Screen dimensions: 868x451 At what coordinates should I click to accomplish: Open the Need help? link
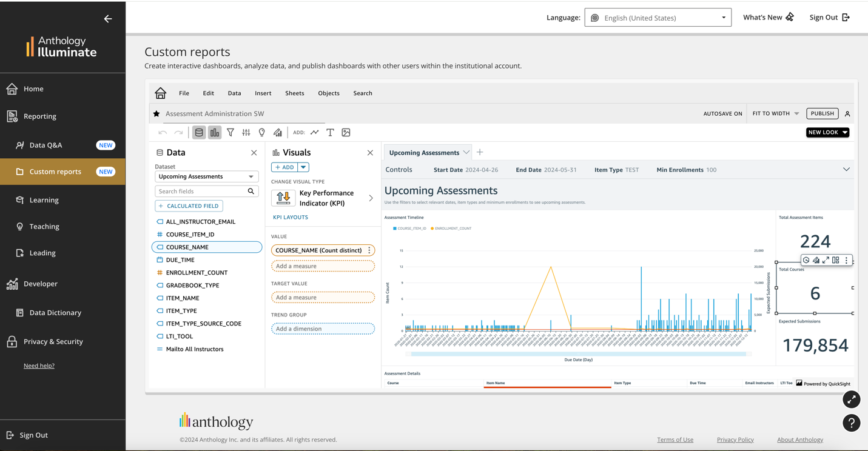click(x=39, y=366)
